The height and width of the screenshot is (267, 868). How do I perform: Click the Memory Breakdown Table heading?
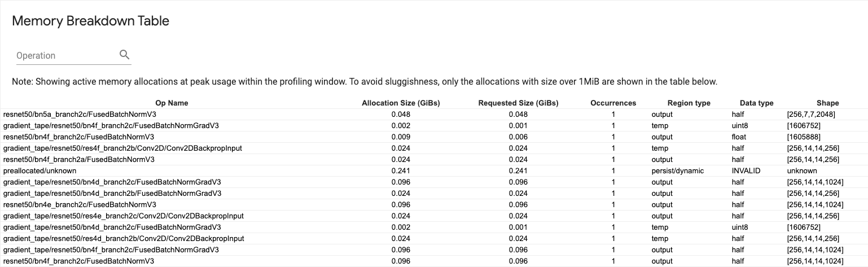(90, 21)
